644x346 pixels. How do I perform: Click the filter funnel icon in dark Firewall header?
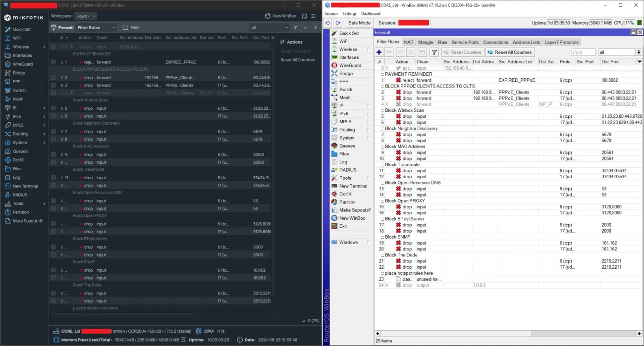pos(295,28)
